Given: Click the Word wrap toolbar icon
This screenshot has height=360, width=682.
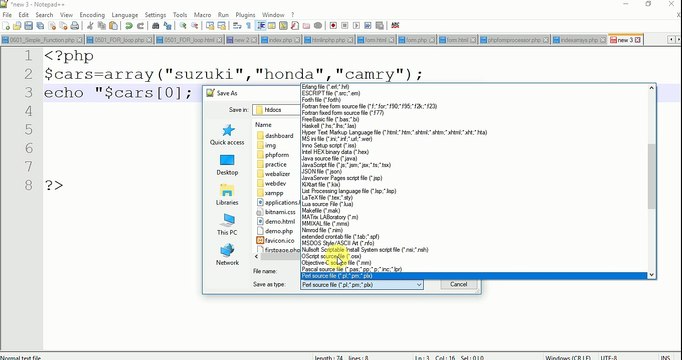Looking at the screenshot, I should (237, 26).
